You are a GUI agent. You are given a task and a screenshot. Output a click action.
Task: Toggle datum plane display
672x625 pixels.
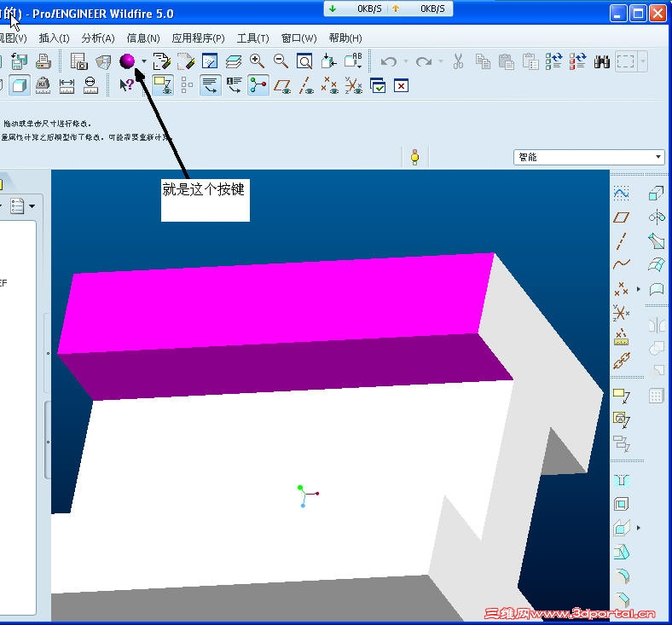pyautogui.click(x=282, y=85)
